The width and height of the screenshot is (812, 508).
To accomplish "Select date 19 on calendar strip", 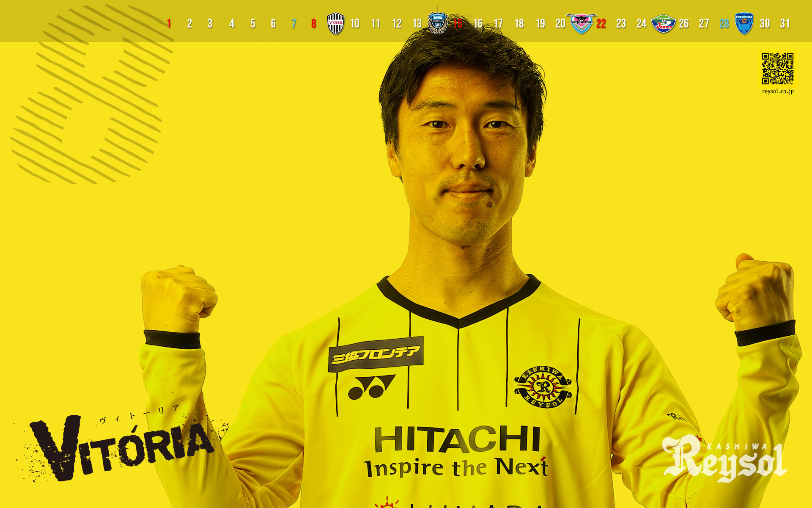I will 540,24.
